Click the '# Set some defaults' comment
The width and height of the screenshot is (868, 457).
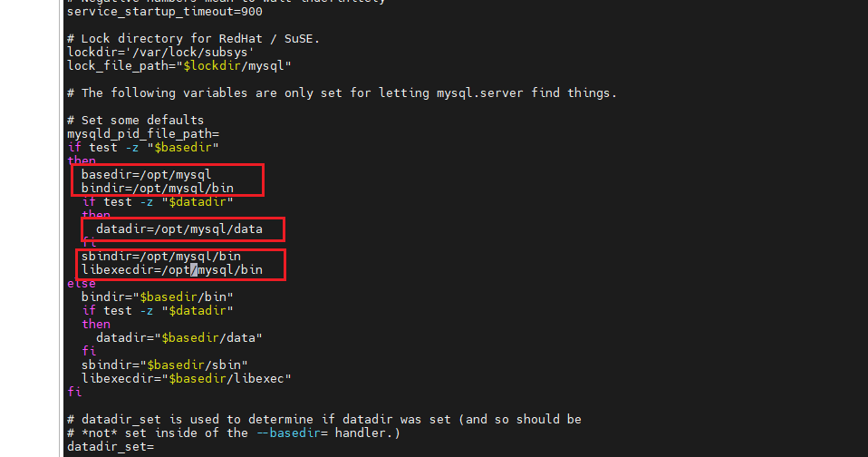pos(136,121)
